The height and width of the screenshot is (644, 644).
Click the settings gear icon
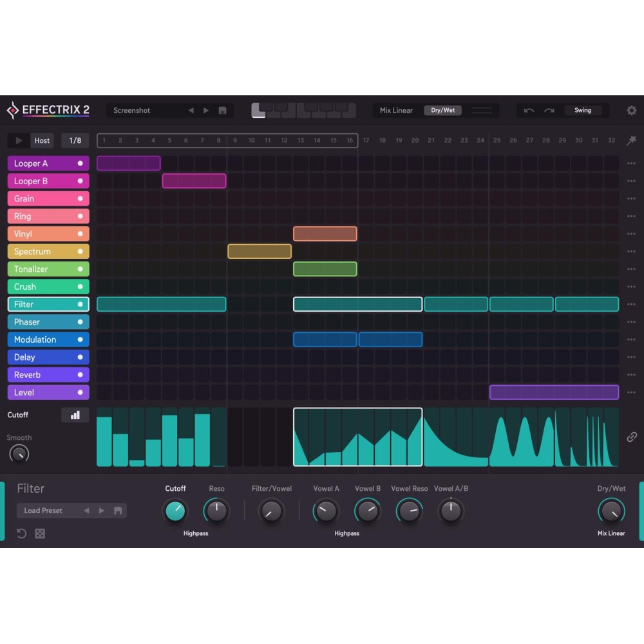632,110
